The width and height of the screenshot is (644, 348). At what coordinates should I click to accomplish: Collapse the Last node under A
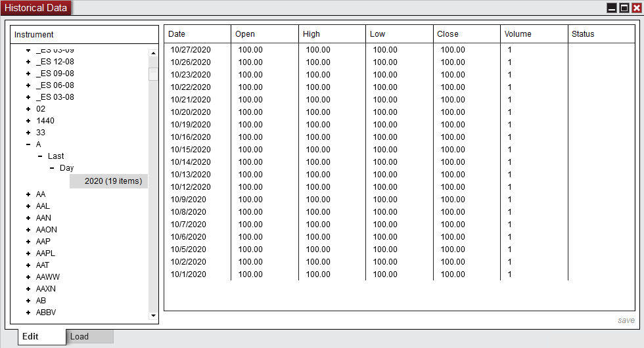tap(40, 156)
